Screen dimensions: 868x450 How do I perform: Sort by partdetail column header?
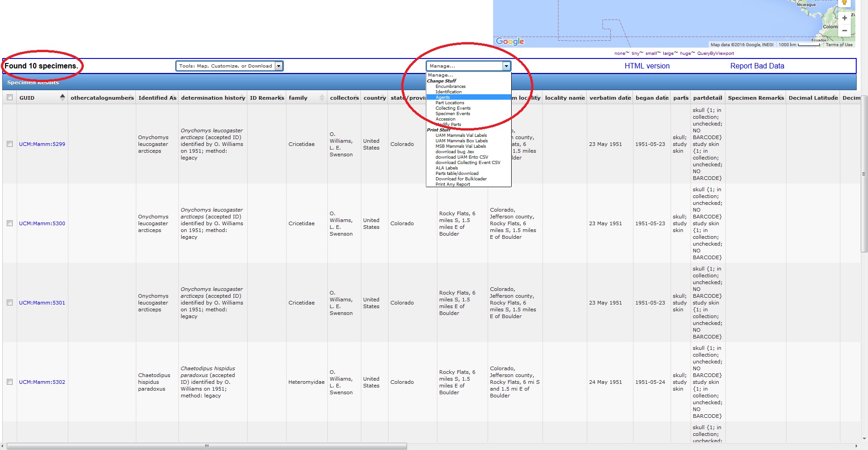point(708,98)
